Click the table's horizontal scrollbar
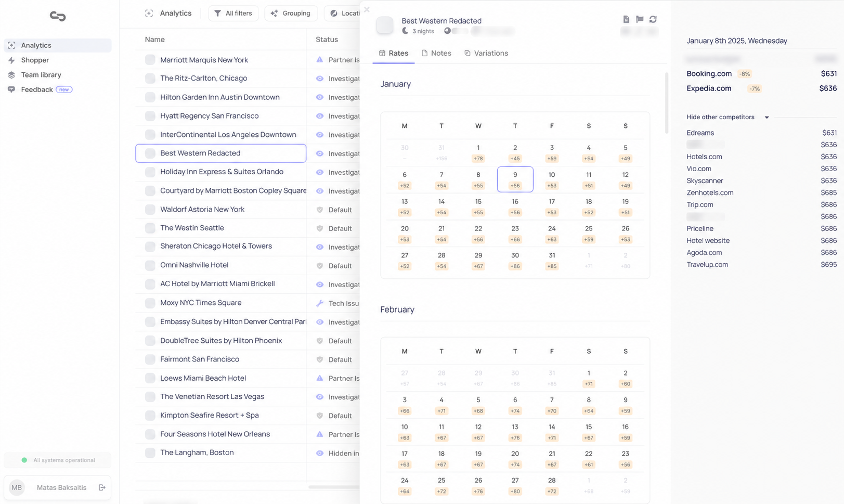The image size is (844, 504). 334,487
